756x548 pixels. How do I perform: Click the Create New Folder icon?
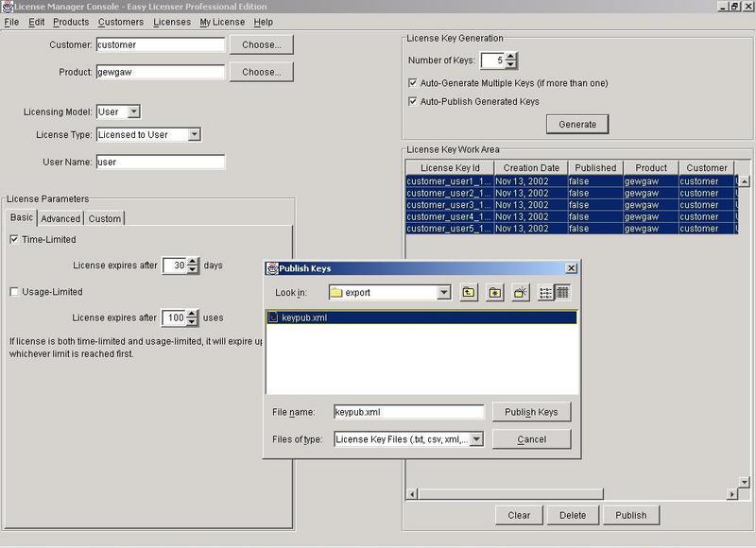pyautogui.click(x=520, y=293)
